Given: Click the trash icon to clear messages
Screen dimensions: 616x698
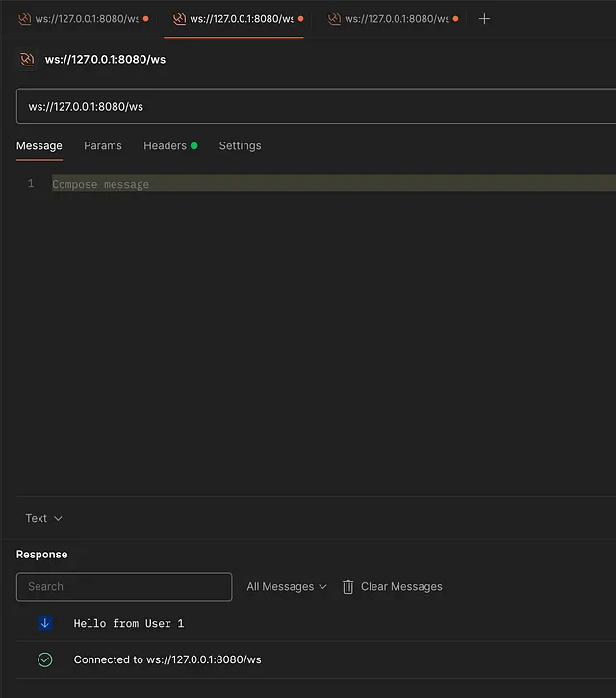Looking at the screenshot, I should pos(348,586).
